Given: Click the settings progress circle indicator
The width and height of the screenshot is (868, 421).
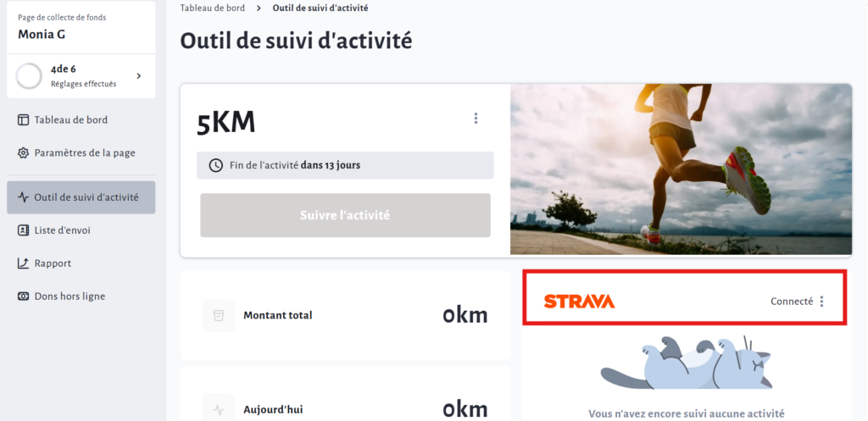Looking at the screenshot, I should (30, 75).
